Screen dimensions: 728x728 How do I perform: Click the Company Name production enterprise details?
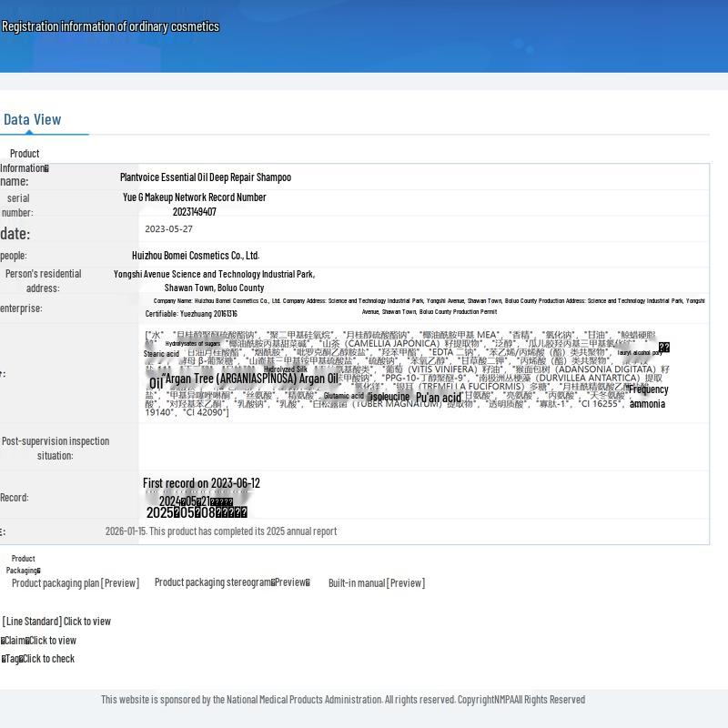click(x=429, y=306)
